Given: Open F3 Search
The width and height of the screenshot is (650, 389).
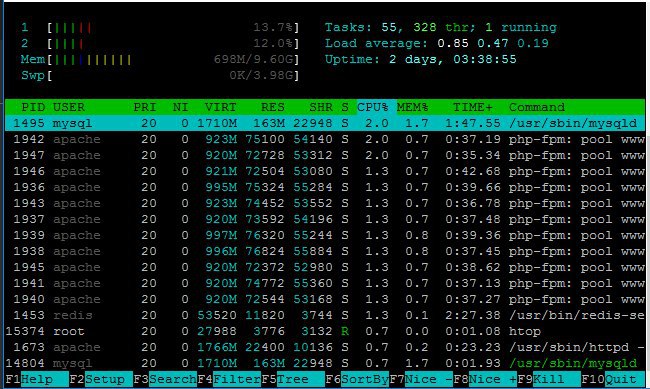Looking at the screenshot, I should coord(165,379).
